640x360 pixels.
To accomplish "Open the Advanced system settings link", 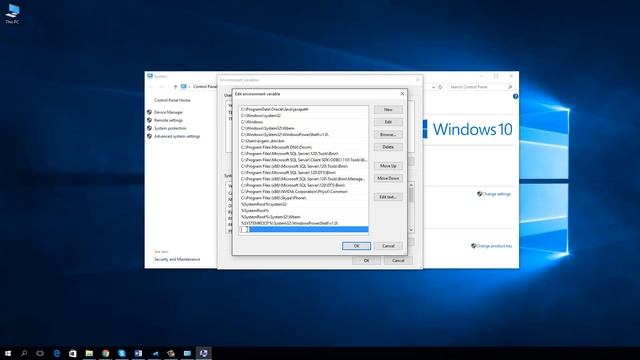I will pyautogui.click(x=177, y=136).
